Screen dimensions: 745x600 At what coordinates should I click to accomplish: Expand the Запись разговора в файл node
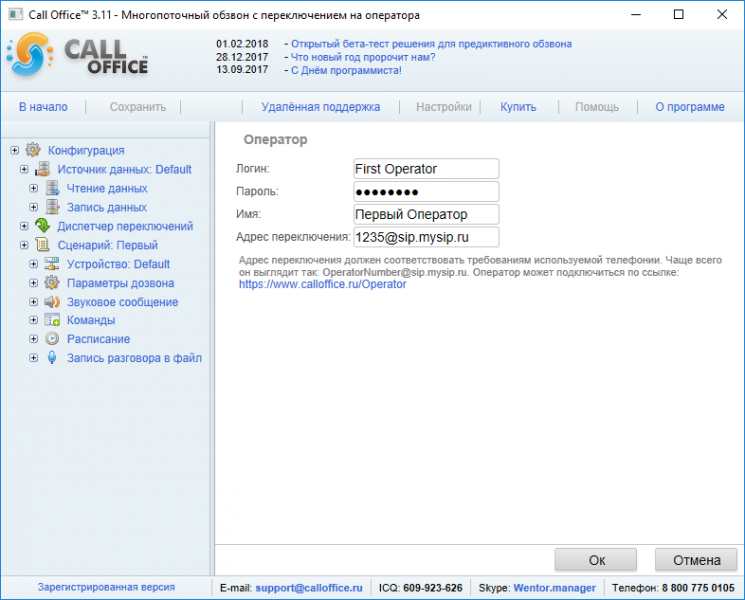click(x=34, y=358)
